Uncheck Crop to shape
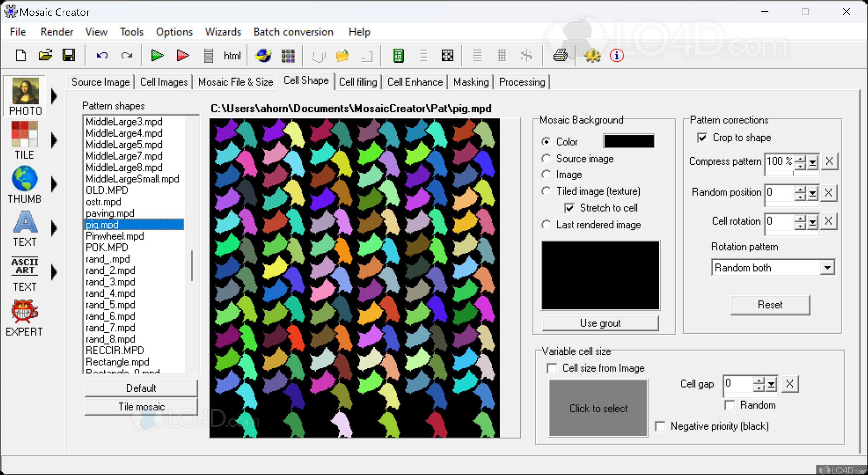The image size is (868, 475). pyautogui.click(x=702, y=138)
